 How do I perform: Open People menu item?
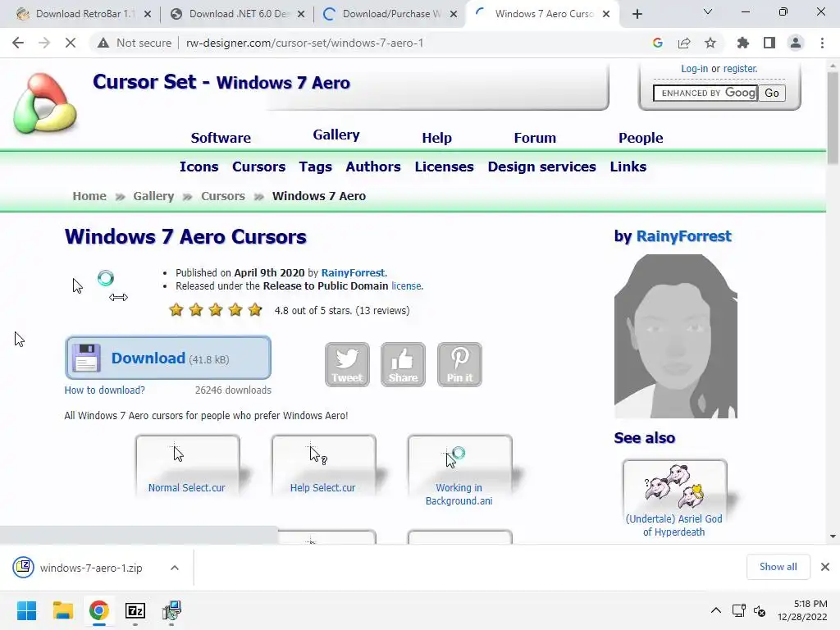point(641,138)
